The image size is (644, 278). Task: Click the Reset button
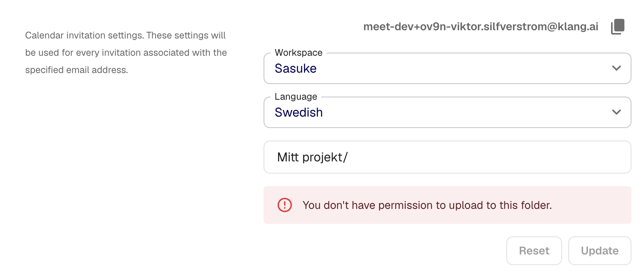tap(534, 251)
